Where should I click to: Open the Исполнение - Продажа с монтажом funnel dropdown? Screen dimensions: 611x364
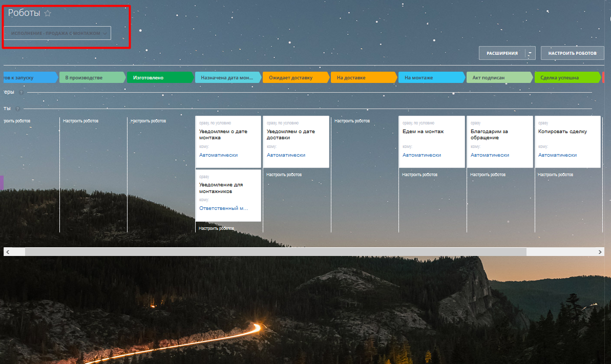[57, 33]
